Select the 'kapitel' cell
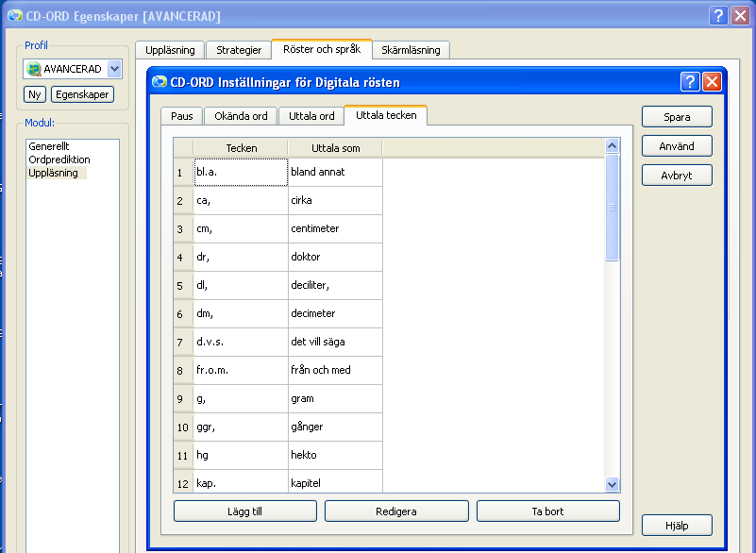 pos(336,481)
